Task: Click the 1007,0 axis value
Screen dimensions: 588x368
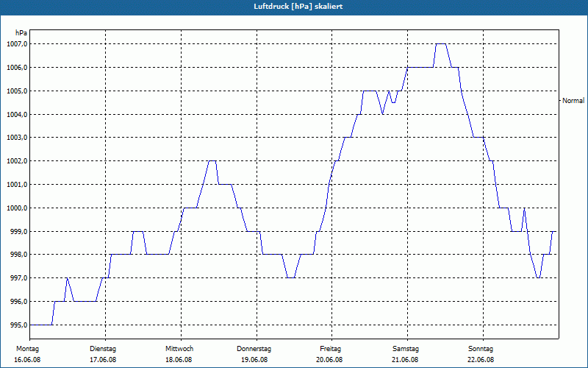Action: pos(17,44)
